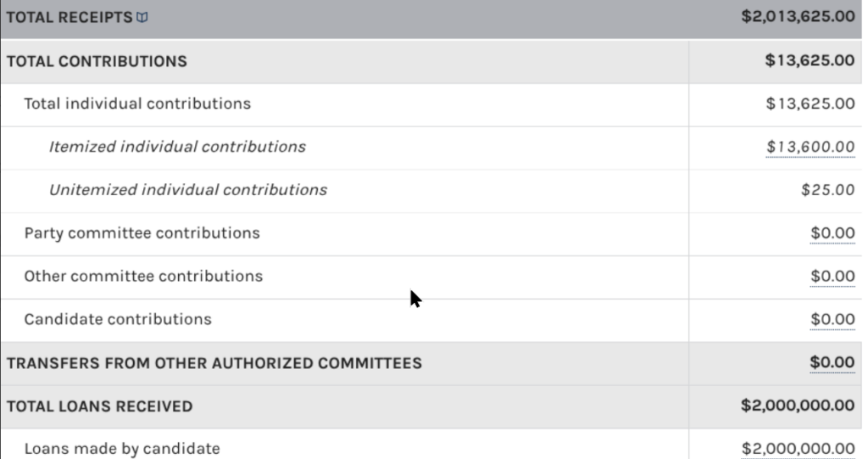868x459 pixels.
Task: Select the Total Receipts heading text
Action: (x=70, y=18)
